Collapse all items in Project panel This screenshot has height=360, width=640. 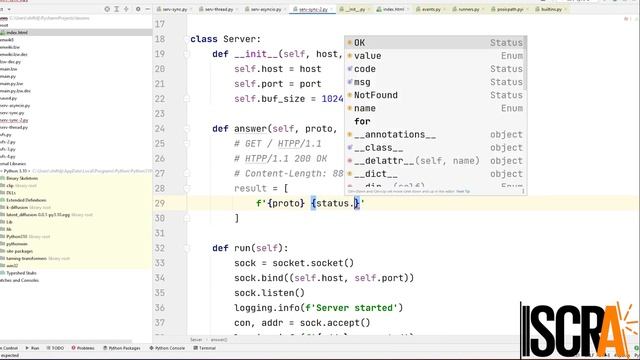click(126, 9)
